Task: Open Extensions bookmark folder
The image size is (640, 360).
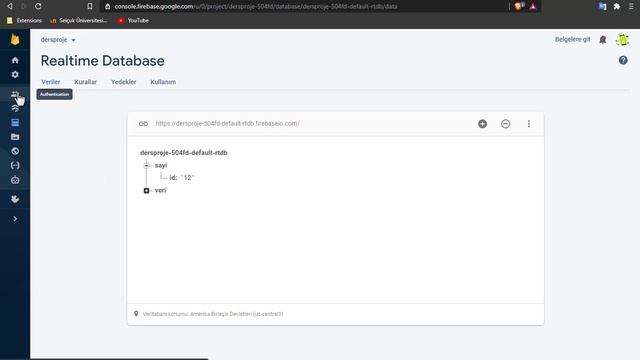Action: pos(24,20)
